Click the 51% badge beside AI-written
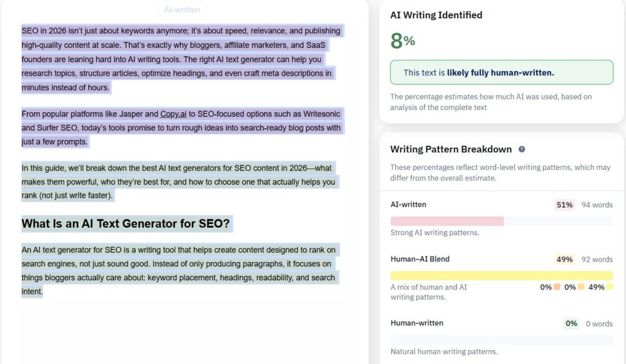This screenshot has width=626, height=364. point(565,205)
